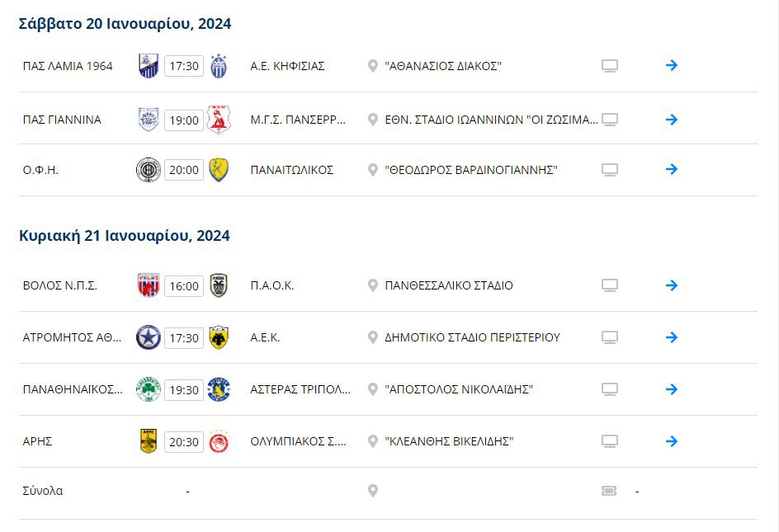Open the ΠΑΝΑΙΤΩΛΙΚΟΣ team link
779x532 pixels.
pyautogui.click(x=291, y=170)
